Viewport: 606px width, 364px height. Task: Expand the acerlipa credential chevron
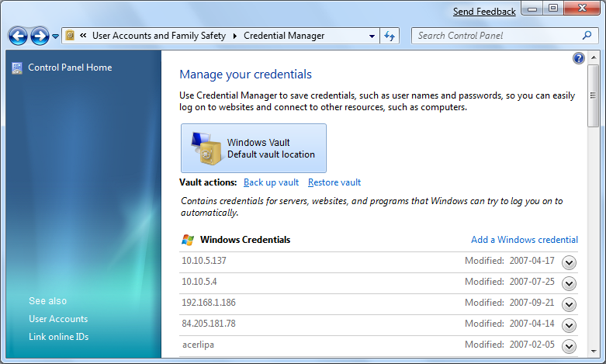(x=569, y=346)
